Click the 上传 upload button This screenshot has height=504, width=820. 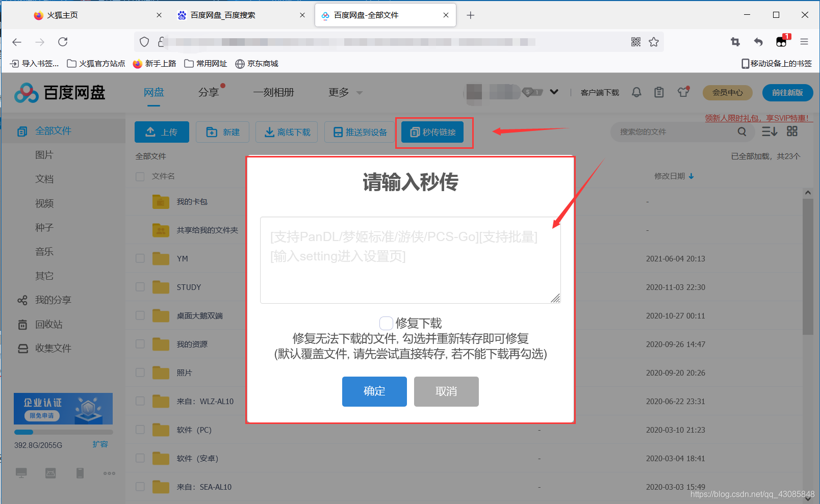coord(162,132)
